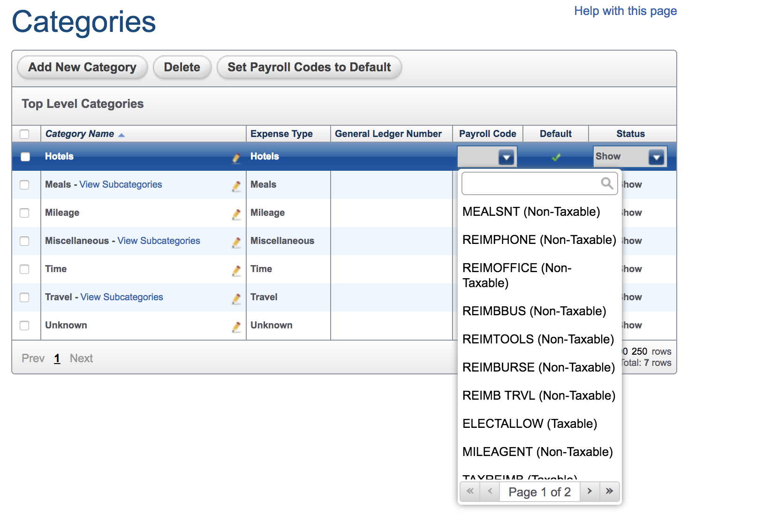Click the sort arrow beside Category Name
Screen dimensions: 771x532
tap(121, 135)
